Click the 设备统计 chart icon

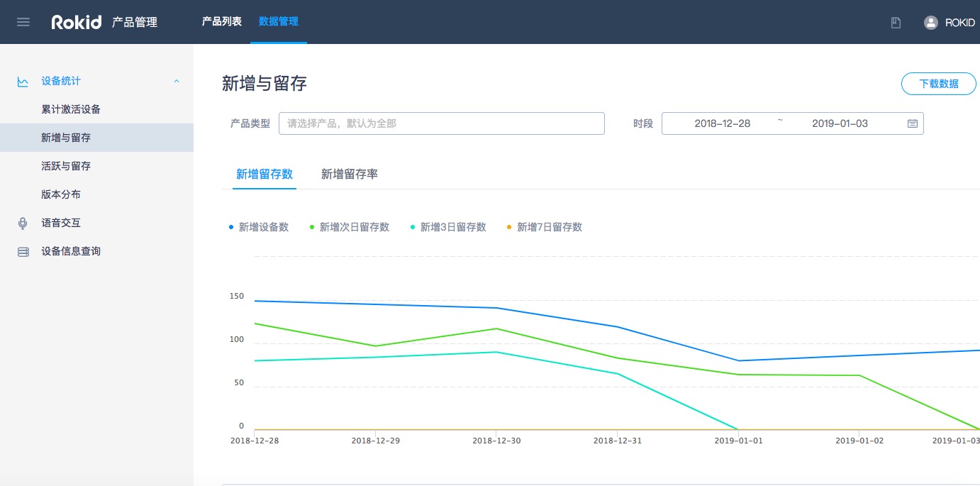tap(23, 82)
